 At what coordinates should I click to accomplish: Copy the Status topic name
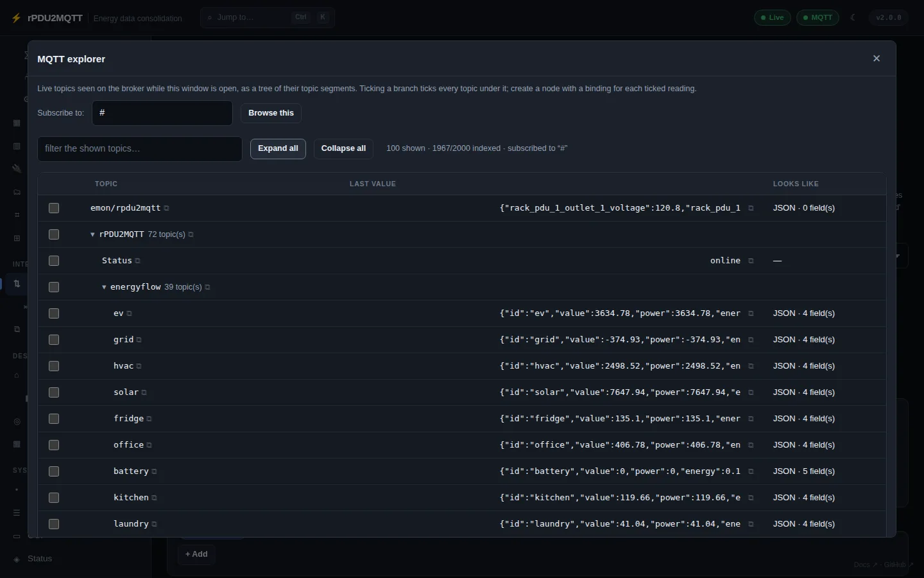click(x=138, y=261)
